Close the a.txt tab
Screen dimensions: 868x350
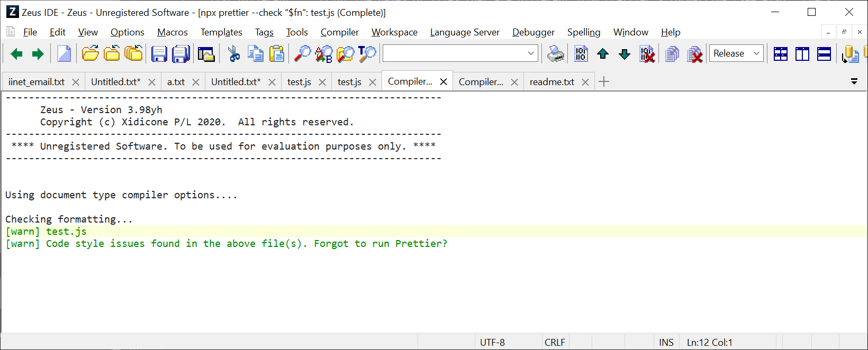click(x=196, y=82)
